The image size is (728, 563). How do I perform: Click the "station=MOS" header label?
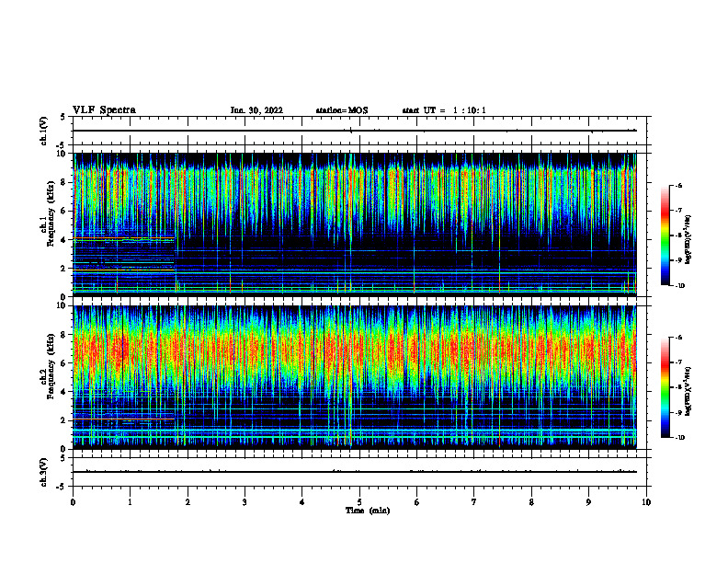click(x=342, y=110)
